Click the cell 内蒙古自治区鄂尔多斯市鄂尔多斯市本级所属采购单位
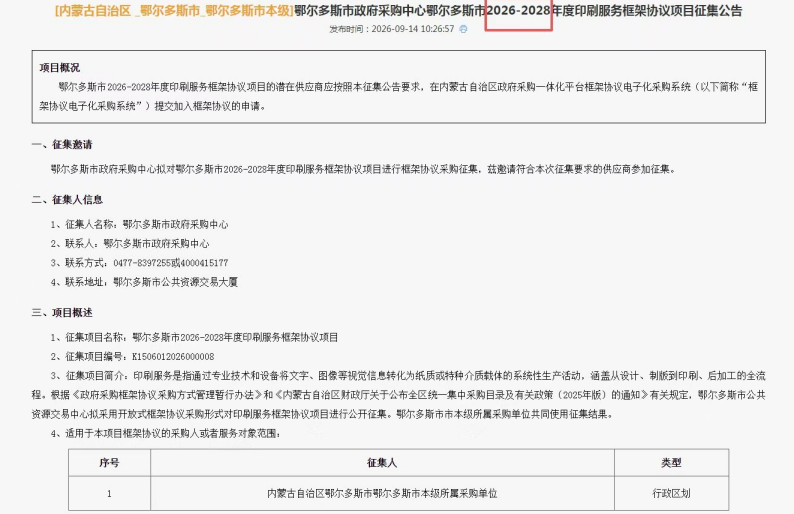The image size is (794, 514). point(382,493)
